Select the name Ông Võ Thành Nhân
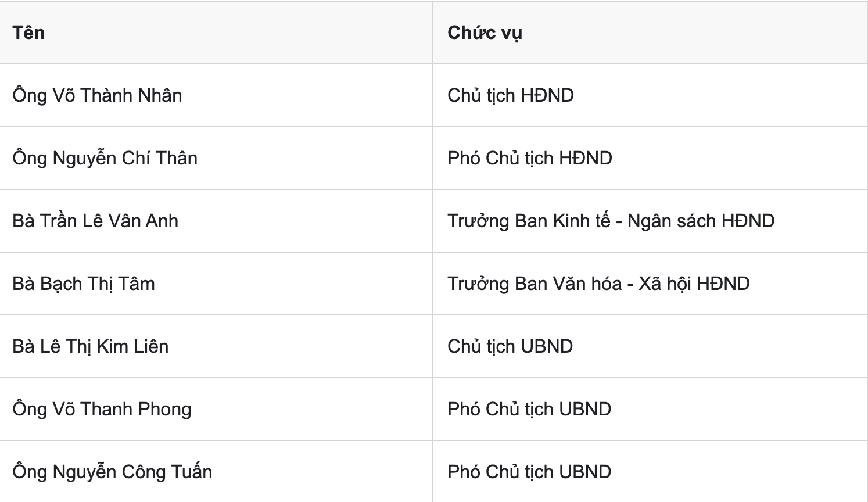 click(x=97, y=95)
